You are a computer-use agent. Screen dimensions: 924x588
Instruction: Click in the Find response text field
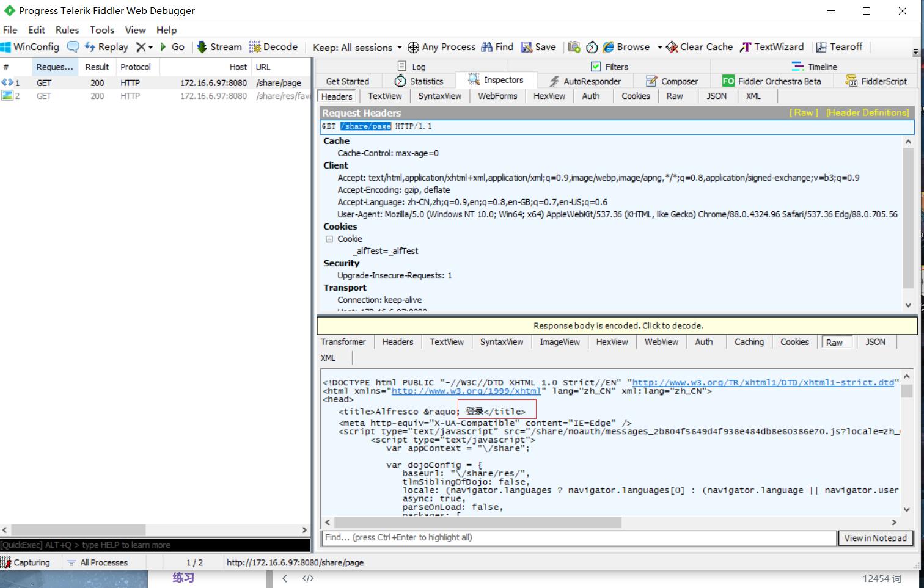(579, 538)
